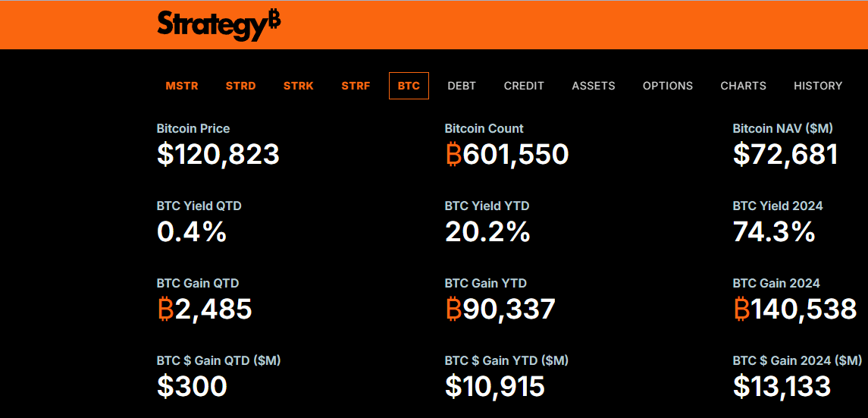
Task: Click the Bitcoin symbol beside 140,538
Action: pyautogui.click(x=742, y=309)
